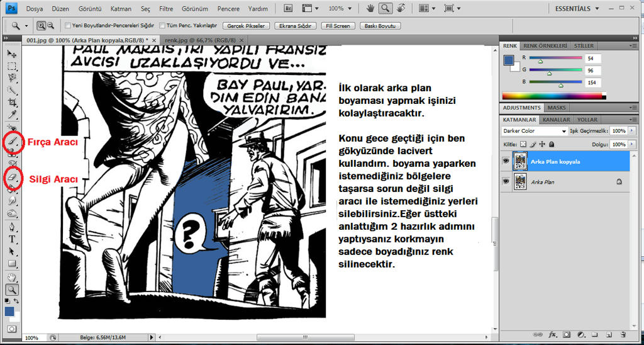
Task: Hide the Arka Plan kopyala layer
Action: pyautogui.click(x=506, y=161)
